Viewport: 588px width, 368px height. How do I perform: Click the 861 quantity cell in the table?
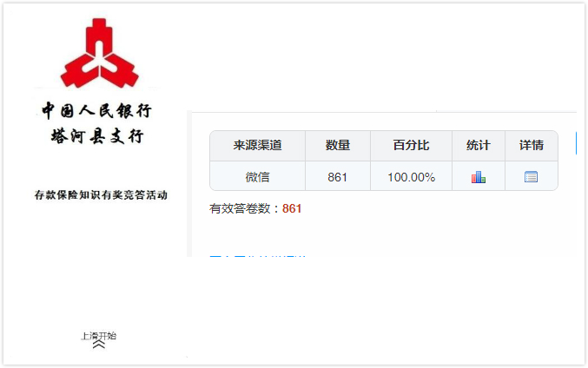[x=338, y=176]
